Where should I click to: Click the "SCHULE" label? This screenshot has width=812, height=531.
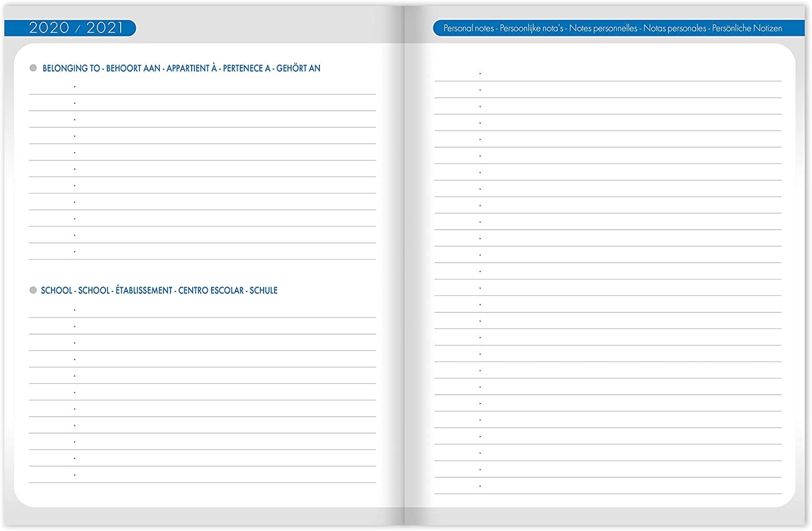[x=264, y=290]
